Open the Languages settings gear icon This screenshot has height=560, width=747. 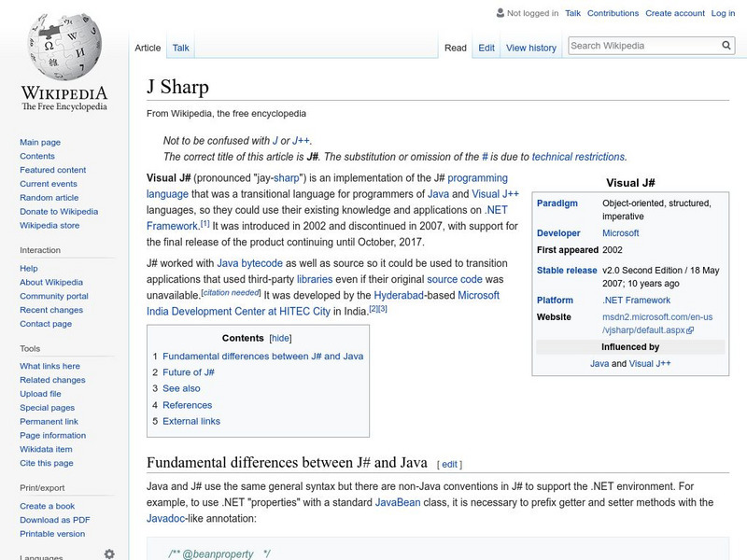[109, 554]
